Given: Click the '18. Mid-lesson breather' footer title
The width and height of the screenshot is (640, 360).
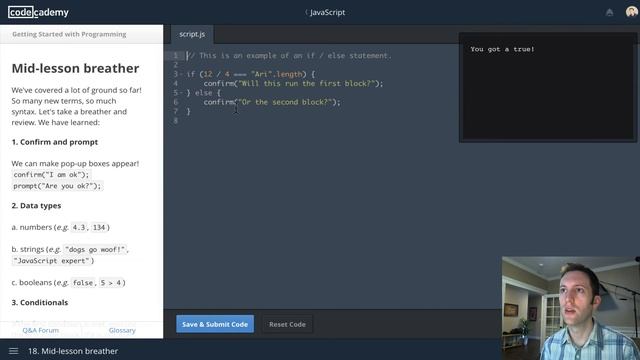Looking at the screenshot, I should click(73, 351).
